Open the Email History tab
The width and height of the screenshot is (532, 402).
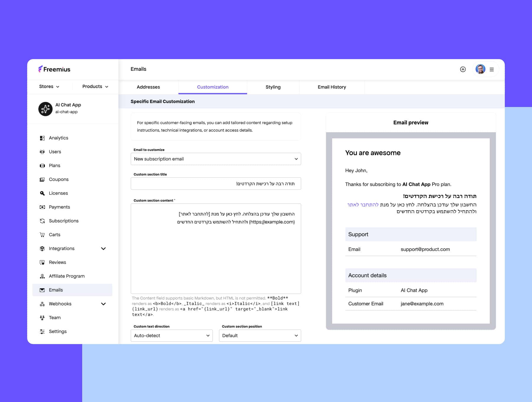(332, 87)
